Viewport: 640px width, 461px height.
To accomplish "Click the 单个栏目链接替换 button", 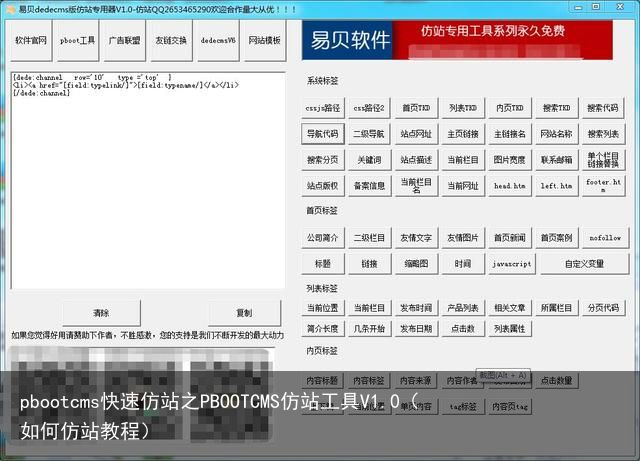I will pos(603,160).
